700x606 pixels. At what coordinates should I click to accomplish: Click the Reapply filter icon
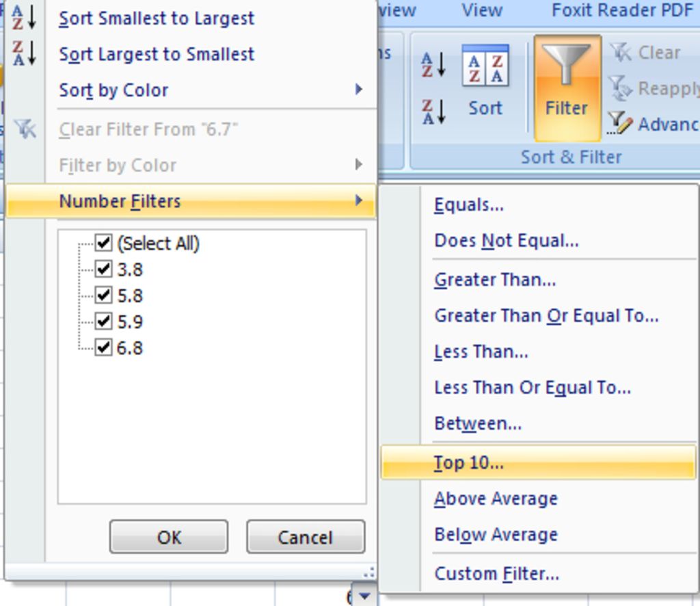[x=621, y=88]
